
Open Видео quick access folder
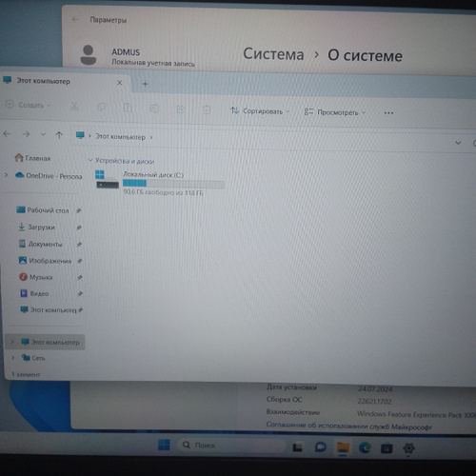(x=34, y=293)
